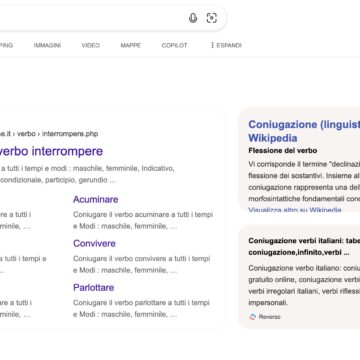Open the Acuminare sublink
The image size is (360, 360).
96,199
